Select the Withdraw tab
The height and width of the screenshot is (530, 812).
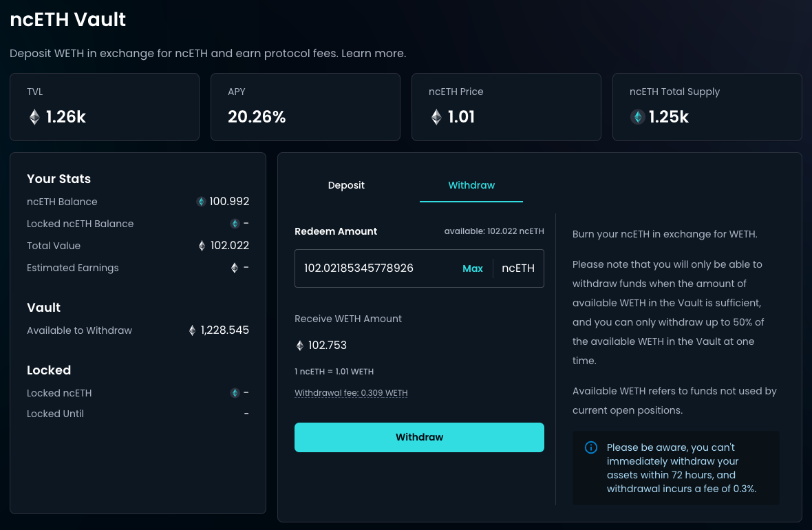point(471,185)
